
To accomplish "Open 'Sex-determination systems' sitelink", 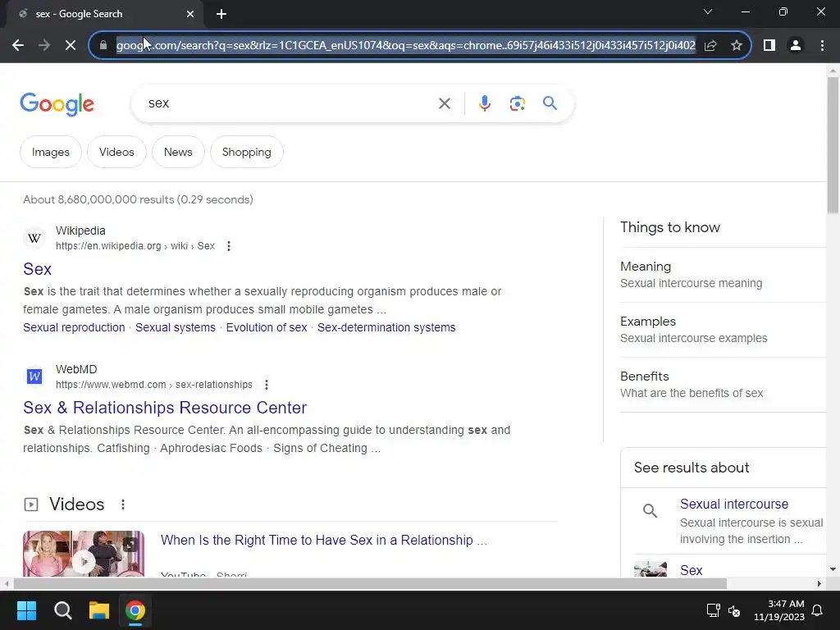I will (386, 327).
